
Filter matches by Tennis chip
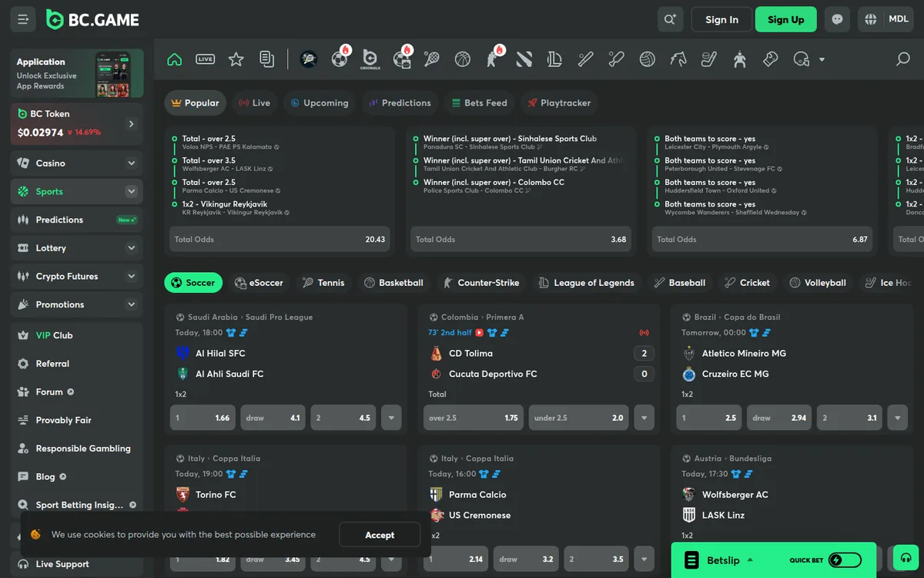click(323, 283)
